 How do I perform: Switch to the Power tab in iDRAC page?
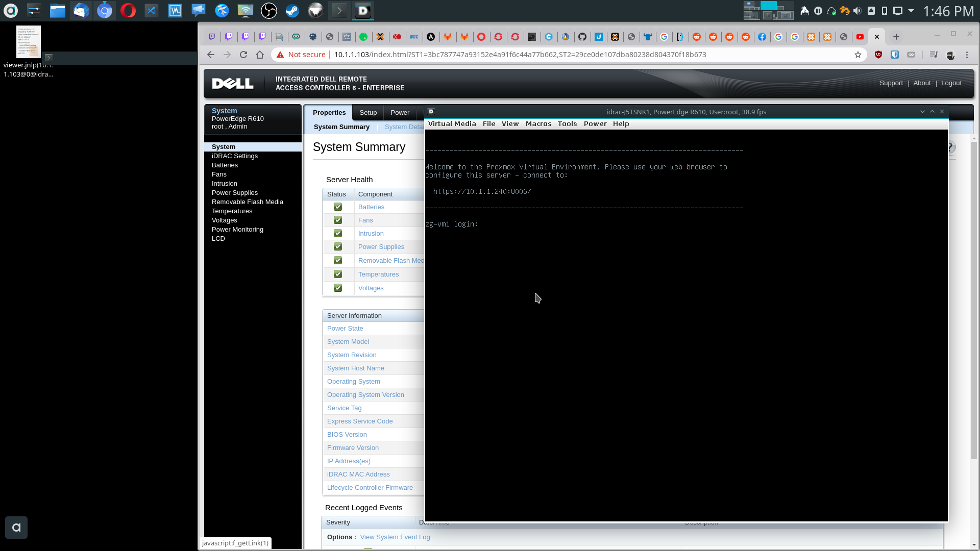click(400, 113)
